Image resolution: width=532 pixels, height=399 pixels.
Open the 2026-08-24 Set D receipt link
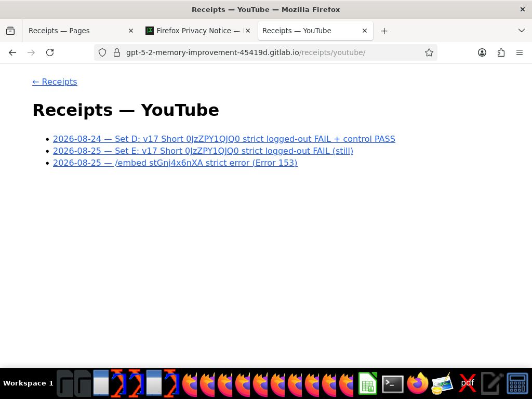coord(224,139)
